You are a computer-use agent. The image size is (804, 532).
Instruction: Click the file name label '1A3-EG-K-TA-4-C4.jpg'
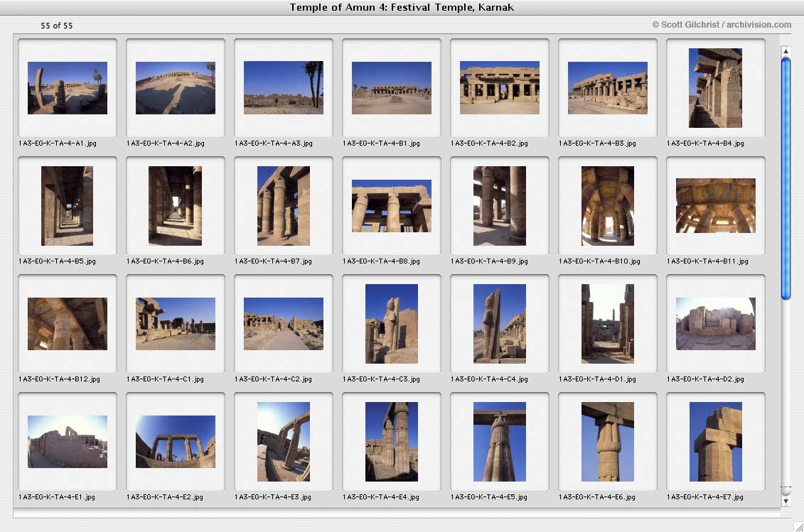(x=489, y=379)
